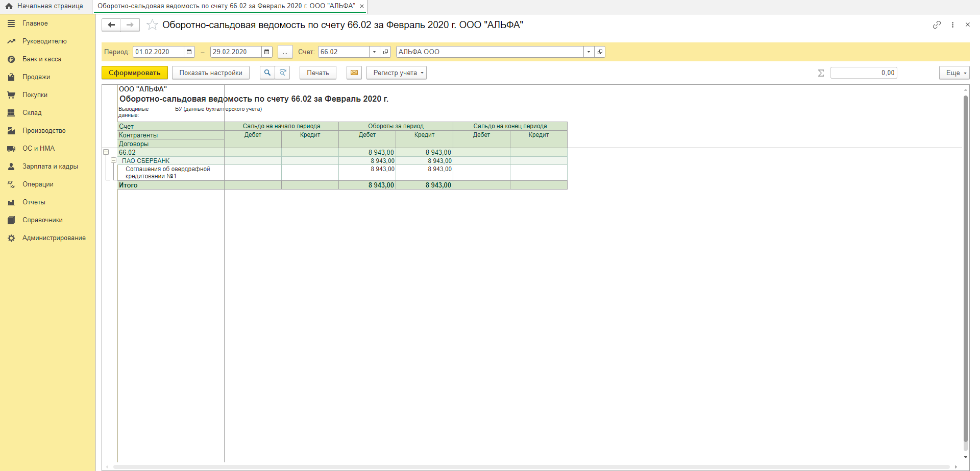Open Банк и касса sidebar icon
This screenshot has height=471, width=980.
point(11,59)
